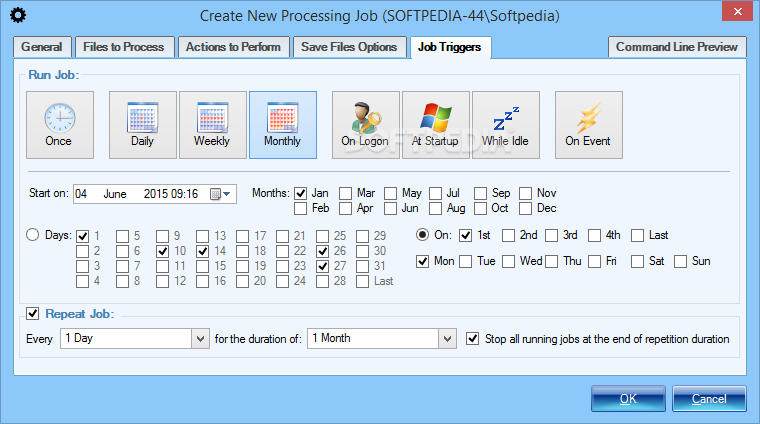Check the Sat weekday checkbox
This screenshot has width=760, height=424.
[637, 261]
